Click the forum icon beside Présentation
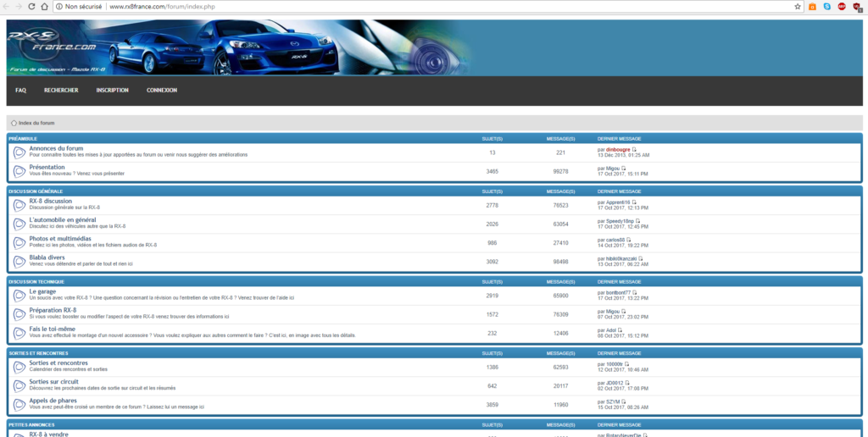 pyautogui.click(x=19, y=171)
